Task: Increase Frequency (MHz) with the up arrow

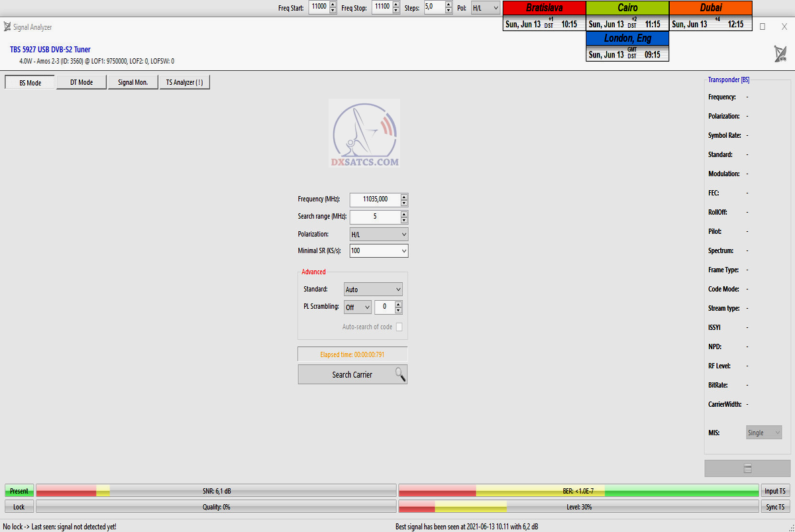Action: coord(404,197)
